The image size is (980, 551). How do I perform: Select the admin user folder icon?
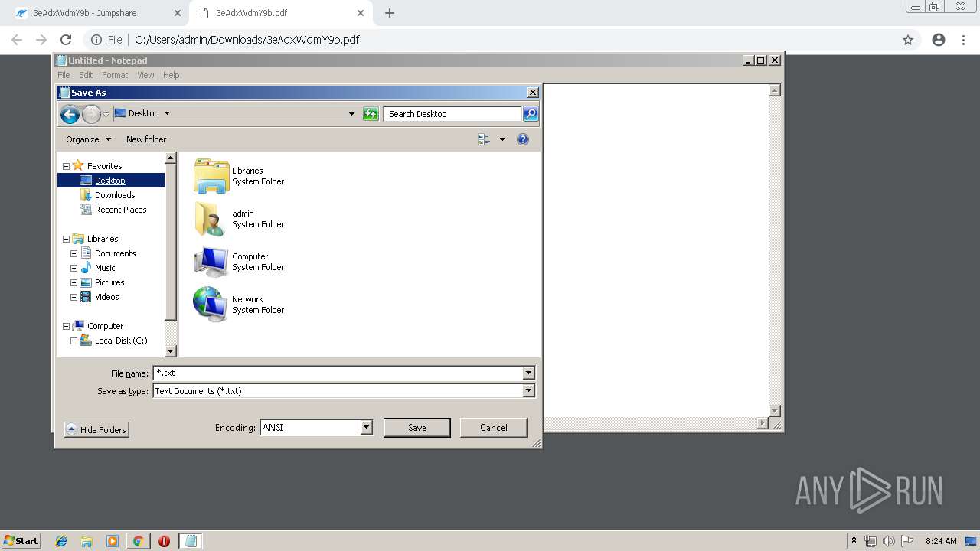point(210,219)
